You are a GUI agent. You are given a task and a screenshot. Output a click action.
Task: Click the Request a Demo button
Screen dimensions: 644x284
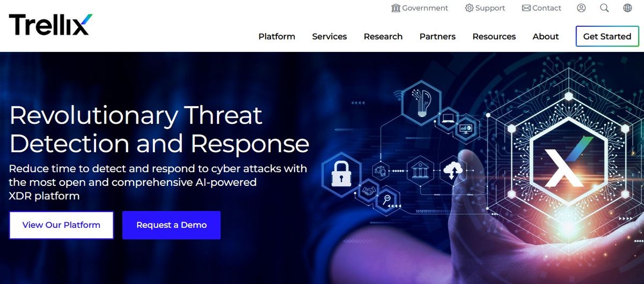click(171, 225)
